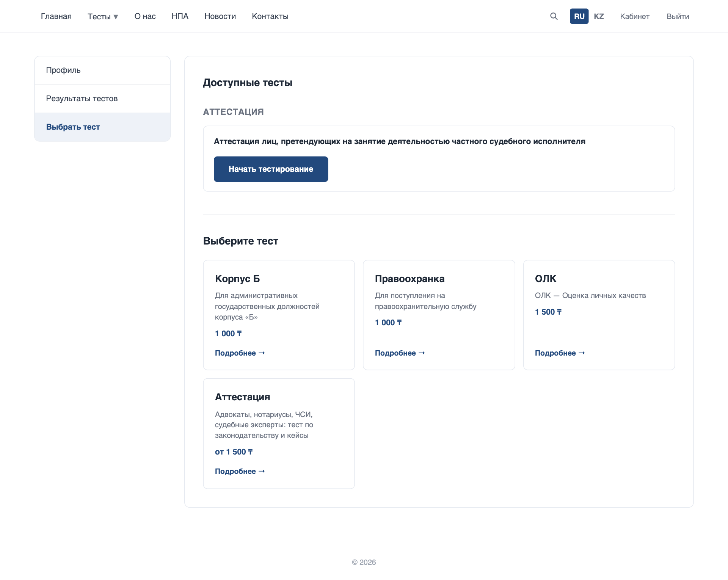Expand the Тесты dropdown menu
728x580 pixels.
click(103, 16)
